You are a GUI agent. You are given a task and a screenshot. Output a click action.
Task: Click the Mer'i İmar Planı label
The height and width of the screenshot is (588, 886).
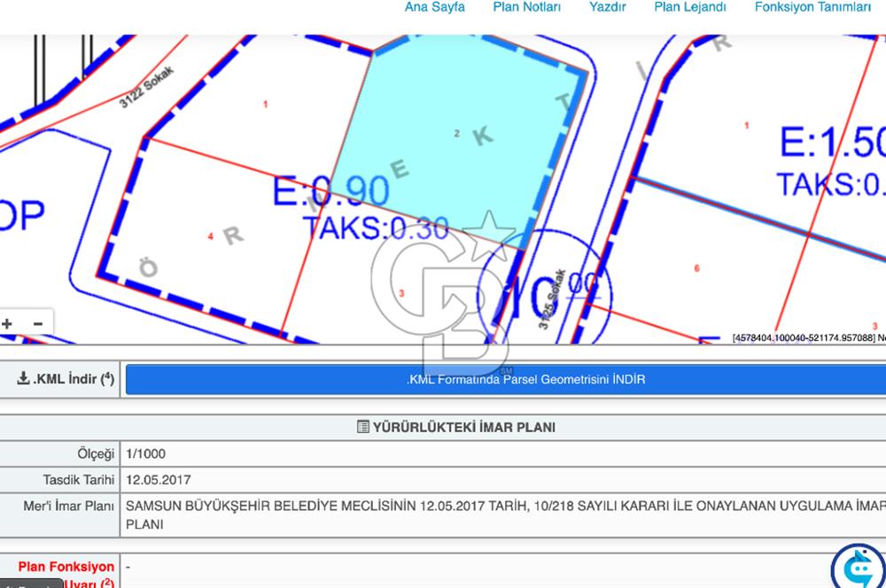click(x=68, y=507)
